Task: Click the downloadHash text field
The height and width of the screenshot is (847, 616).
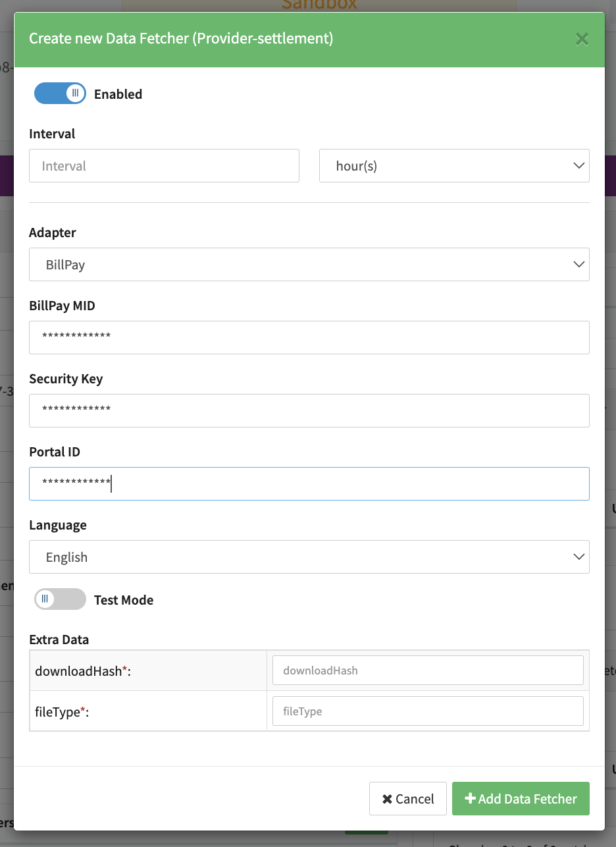Action: pos(428,670)
